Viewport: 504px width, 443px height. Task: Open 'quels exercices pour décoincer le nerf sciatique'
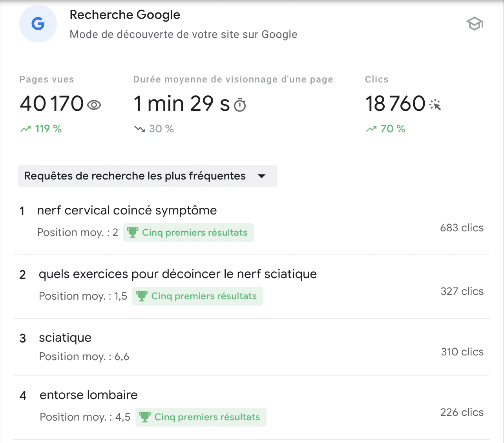177,274
